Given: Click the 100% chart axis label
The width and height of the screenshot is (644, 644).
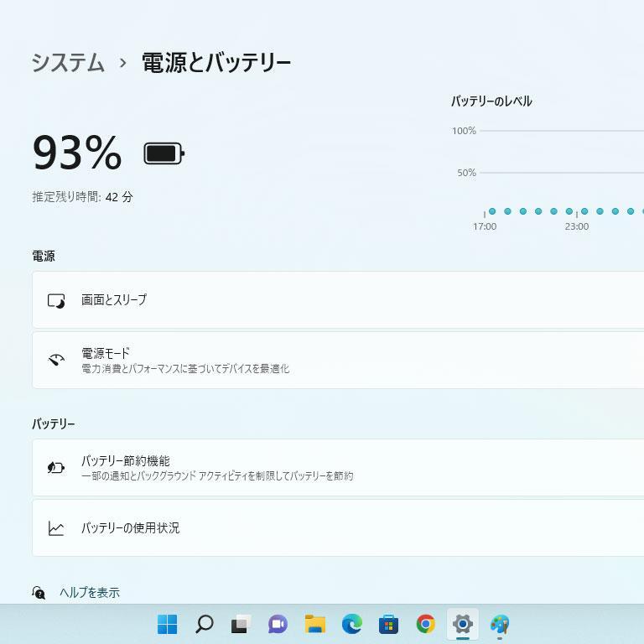Looking at the screenshot, I should click(464, 131).
